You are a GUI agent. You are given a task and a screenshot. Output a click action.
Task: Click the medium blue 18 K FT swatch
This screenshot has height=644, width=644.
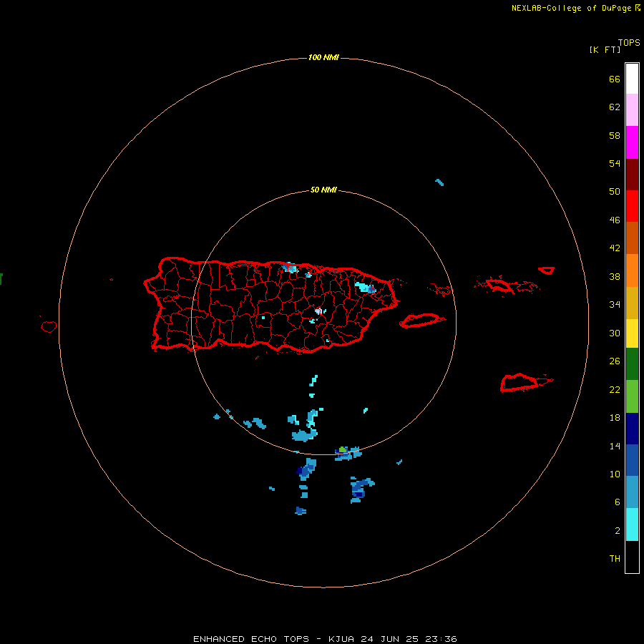[632, 460]
